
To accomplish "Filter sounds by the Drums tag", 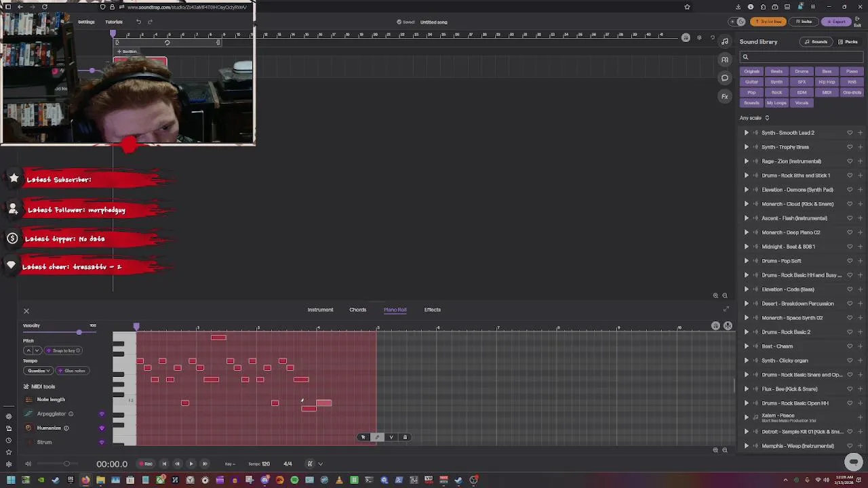I will coord(802,71).
